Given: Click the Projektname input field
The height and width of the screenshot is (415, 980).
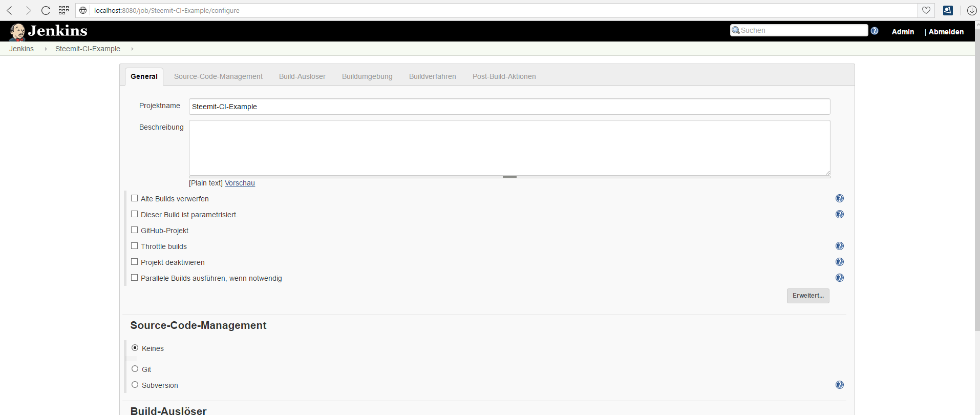Looking at the screenshot, I should point(509,107).
